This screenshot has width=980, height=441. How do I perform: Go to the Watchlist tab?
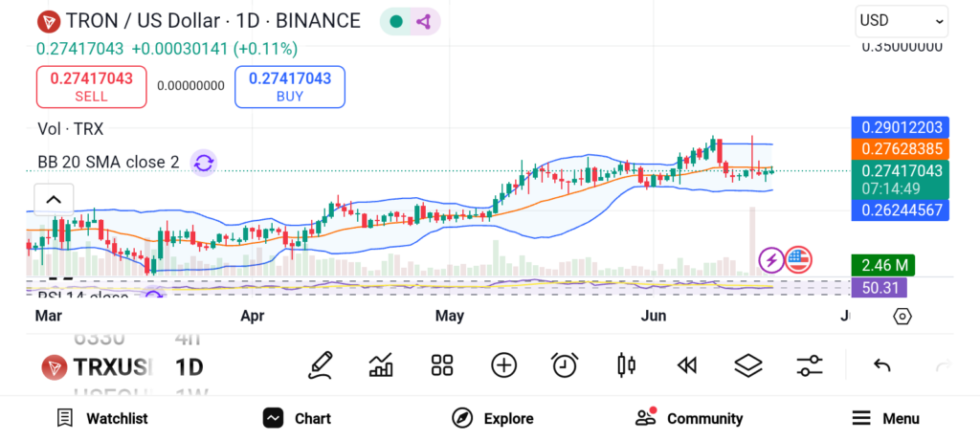click(x=101, y=418)
